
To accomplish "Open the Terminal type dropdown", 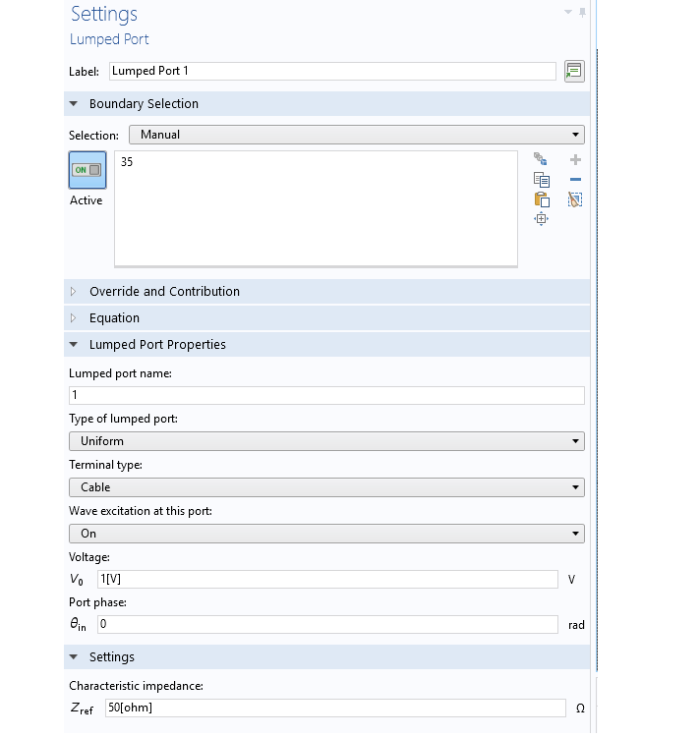I will (326, 487).
